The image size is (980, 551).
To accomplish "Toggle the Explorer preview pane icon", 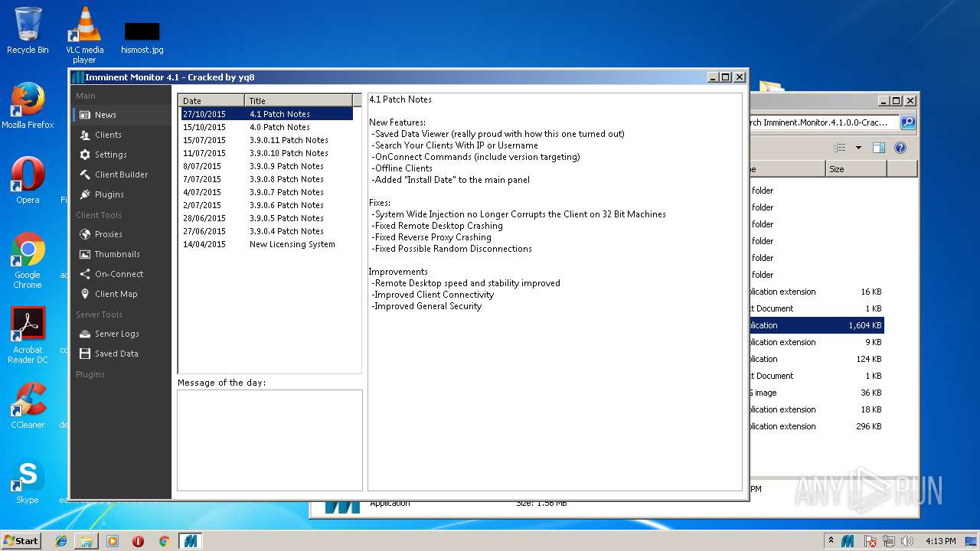I will (879, 148).
